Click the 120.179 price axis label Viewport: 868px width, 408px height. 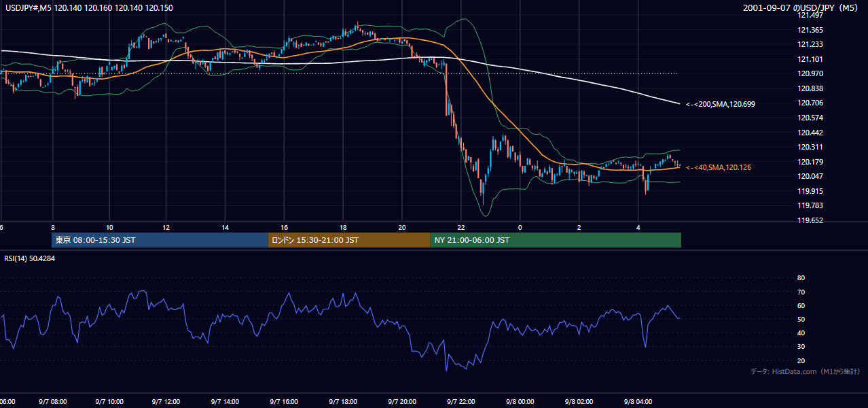(809, 162)
